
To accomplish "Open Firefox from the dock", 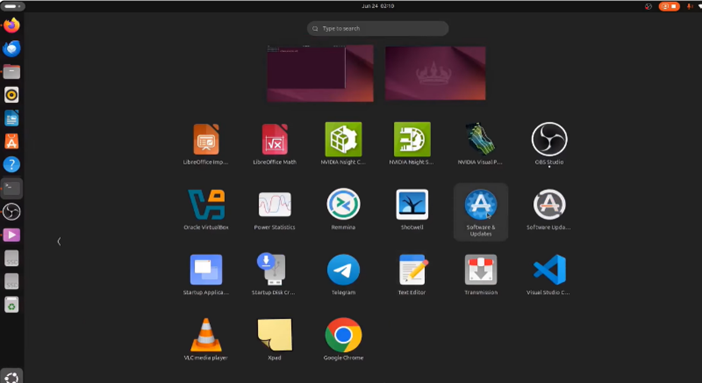I will click(x=12, y=25).
